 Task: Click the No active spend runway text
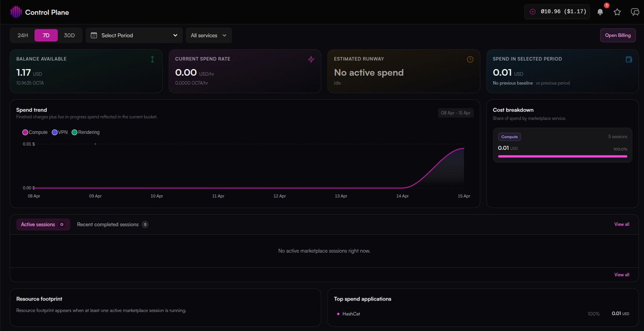click(369, 72)
